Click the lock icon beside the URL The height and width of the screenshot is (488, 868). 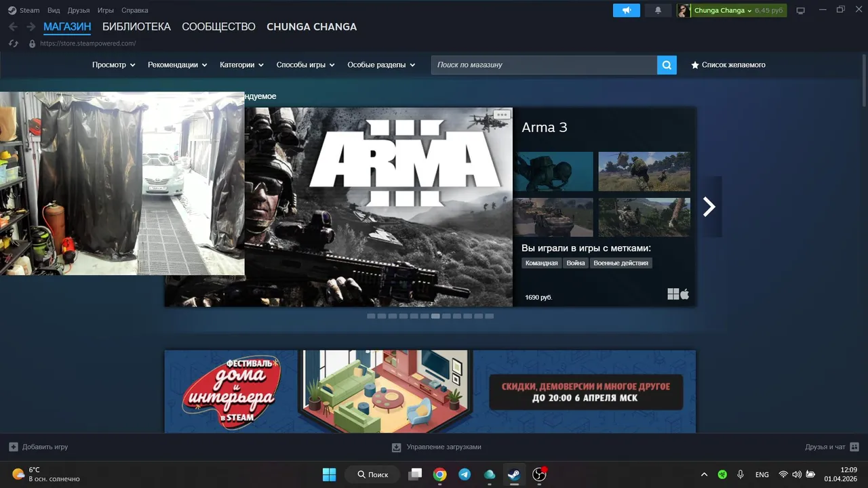(x=32, y=43)
